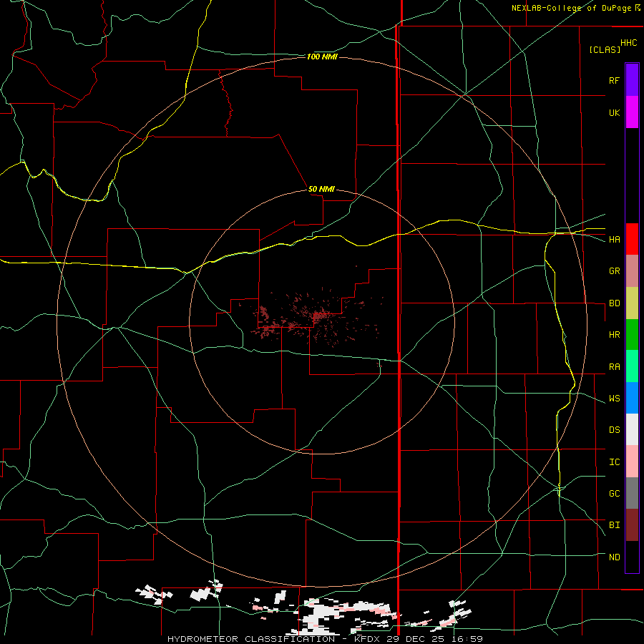Click the RF purple legend swatch

pyautogui.click(x=632, y=80)
